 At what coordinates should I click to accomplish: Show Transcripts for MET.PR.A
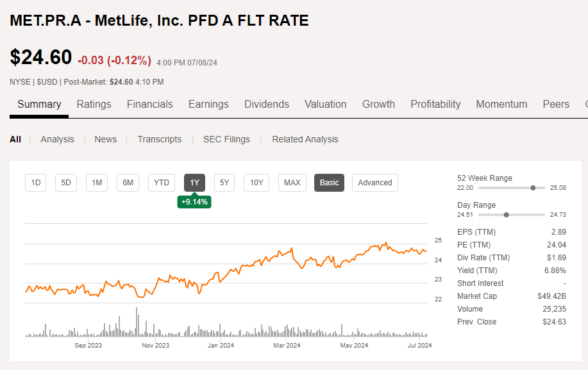point(159,139)
